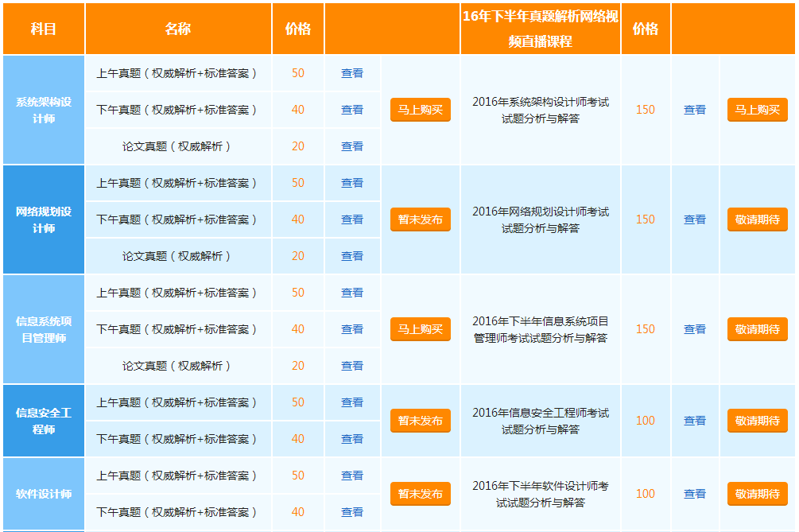Viewport: 799px width, 532px height.
Task: Open 查看 for 软件设计师 上午真题
Action: coord(352,476)
